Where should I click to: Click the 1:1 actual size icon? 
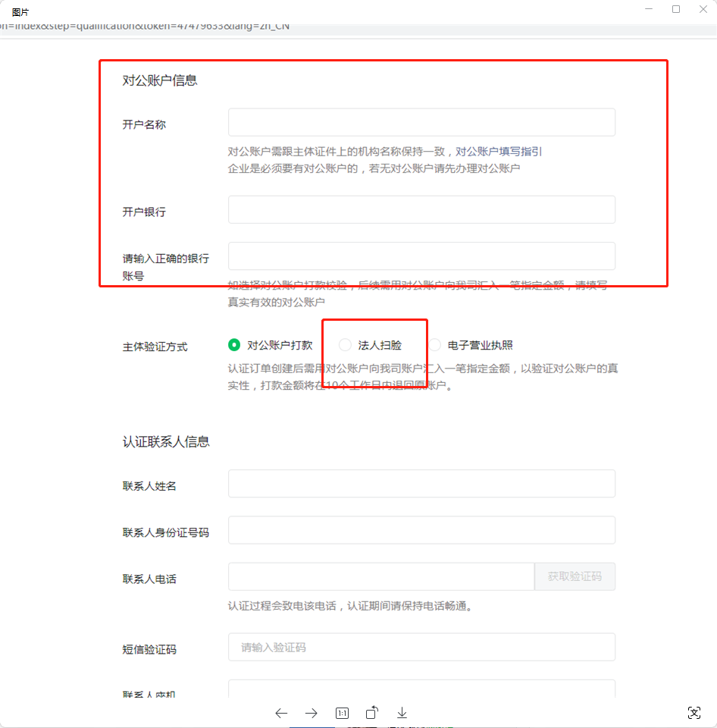[x=342, y=713]
